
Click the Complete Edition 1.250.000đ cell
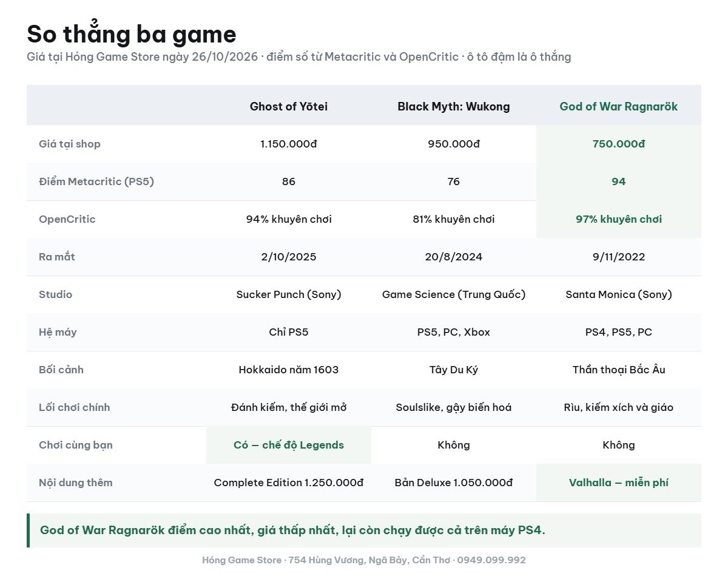coord(289,483)
